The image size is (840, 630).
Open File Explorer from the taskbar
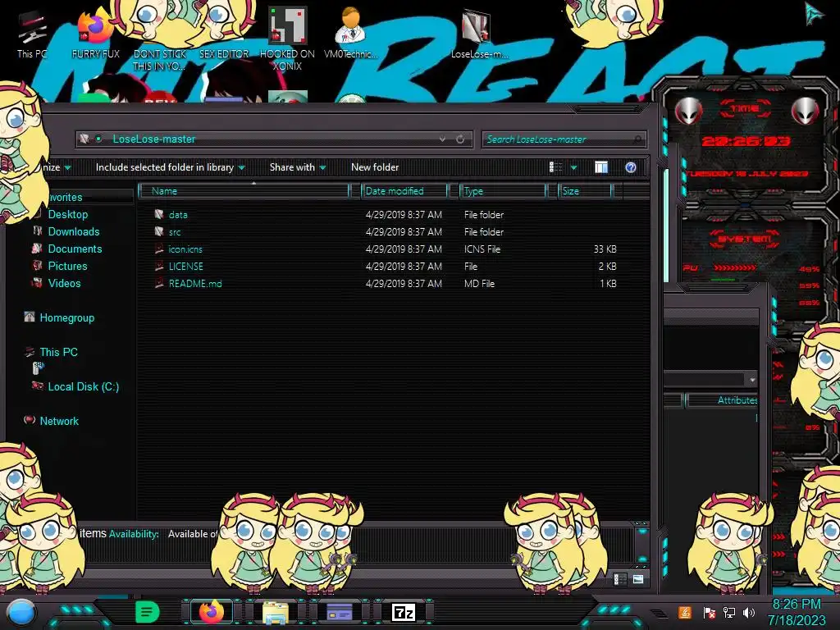click(x=276, y=612)
